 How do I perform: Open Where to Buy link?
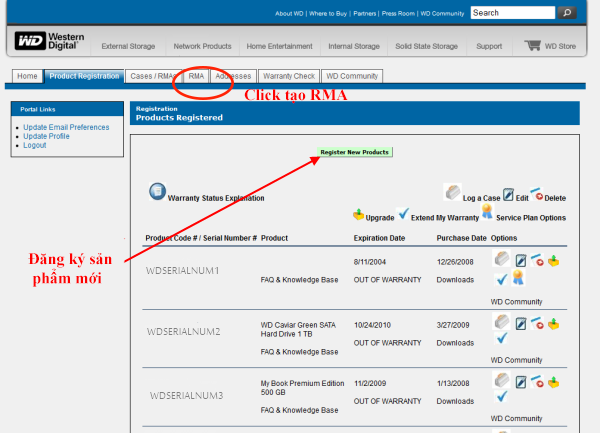tap(328, 13)
